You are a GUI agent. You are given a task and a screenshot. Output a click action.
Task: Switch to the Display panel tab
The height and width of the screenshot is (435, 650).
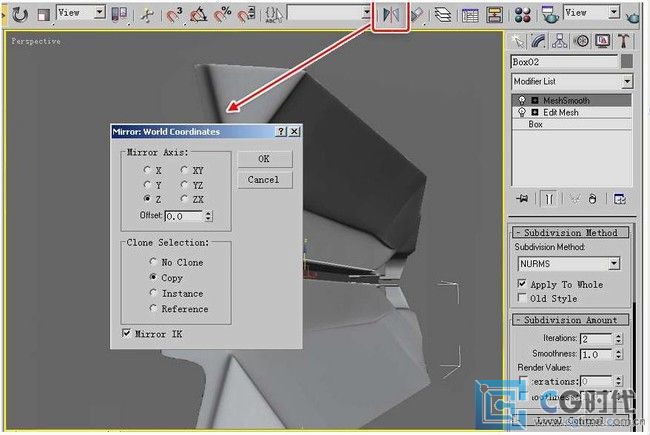[602, 41]
